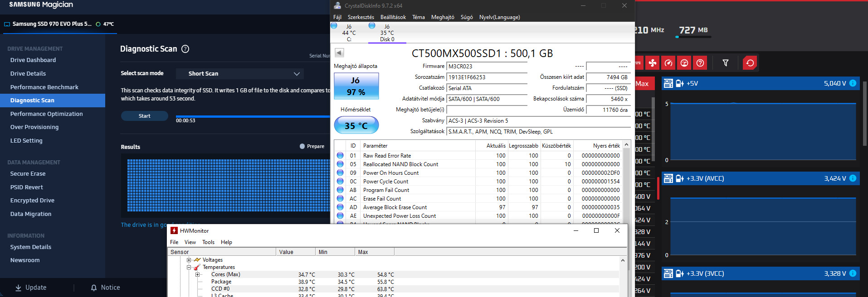The image size is (868, 297).
Task: Open System Details in Magician sidebar
Action: point(31,247)
